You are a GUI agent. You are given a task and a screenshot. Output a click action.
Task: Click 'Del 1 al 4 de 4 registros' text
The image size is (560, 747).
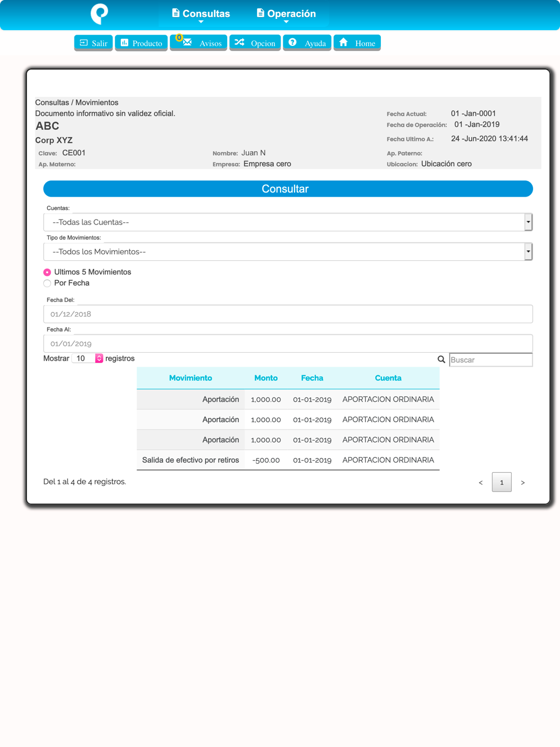pyautogui.click(x=85, y=482)
